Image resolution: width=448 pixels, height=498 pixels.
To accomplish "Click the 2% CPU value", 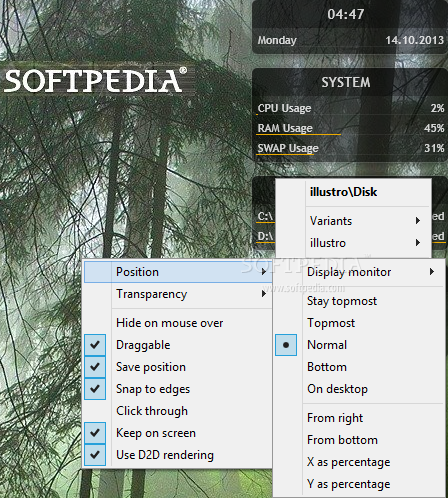I will click(437, 108).
